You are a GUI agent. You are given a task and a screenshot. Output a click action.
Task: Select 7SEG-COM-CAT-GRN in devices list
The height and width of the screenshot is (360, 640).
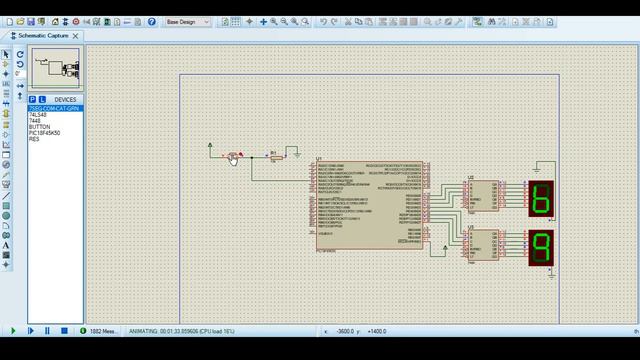(x=56, y=109)
